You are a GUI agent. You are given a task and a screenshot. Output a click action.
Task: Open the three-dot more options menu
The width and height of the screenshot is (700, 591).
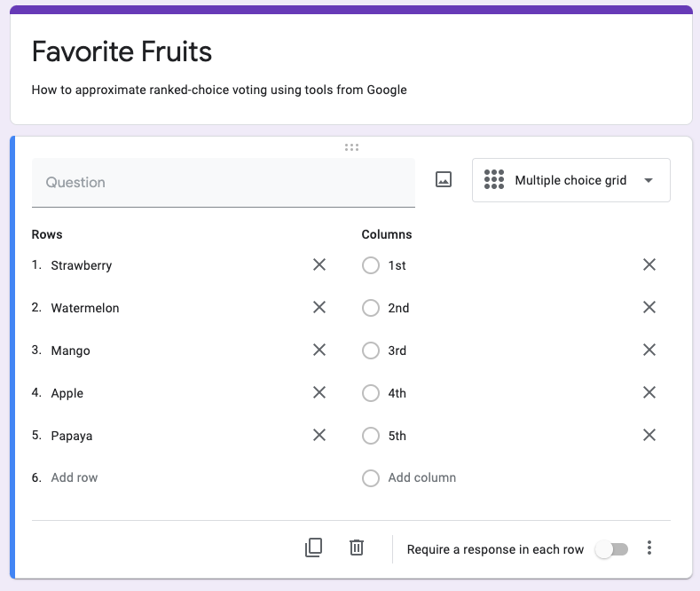pyautogui.click(x=649, y=548)
